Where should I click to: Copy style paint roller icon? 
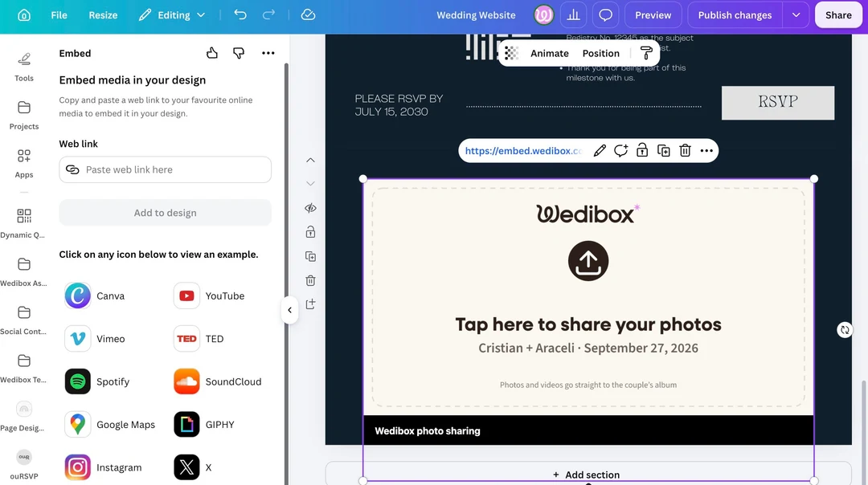646,53
